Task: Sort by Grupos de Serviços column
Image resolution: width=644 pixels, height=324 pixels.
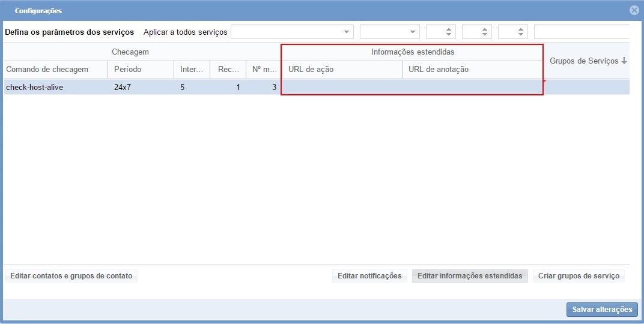Action: 588,61
